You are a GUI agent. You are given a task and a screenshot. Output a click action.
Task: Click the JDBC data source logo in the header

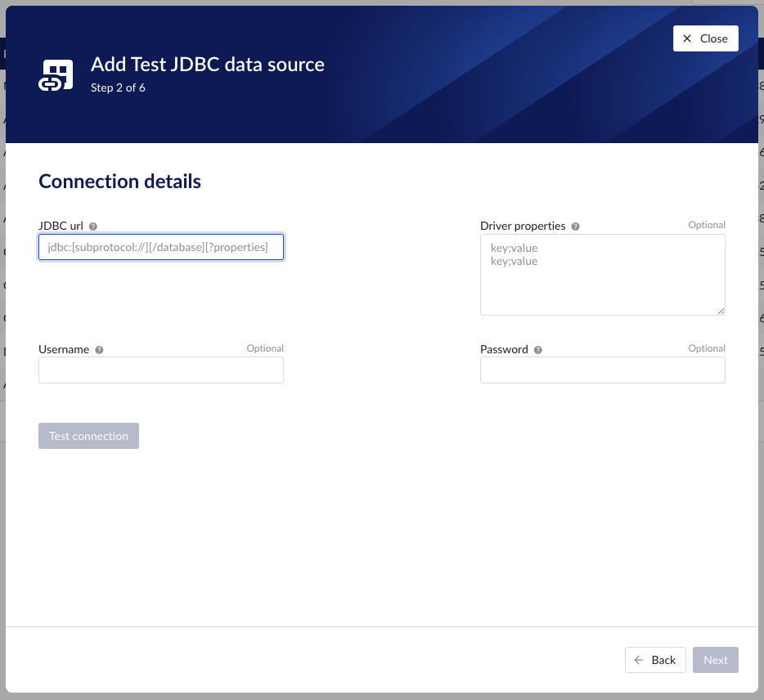click(x=55, y=74)
